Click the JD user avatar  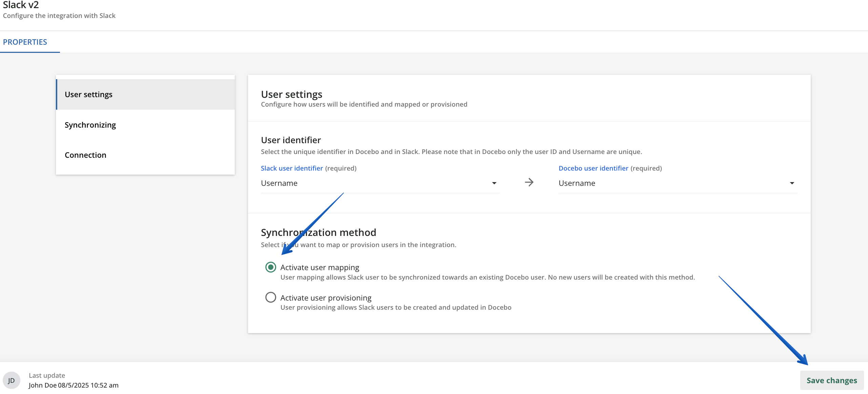tap(11, 380)
